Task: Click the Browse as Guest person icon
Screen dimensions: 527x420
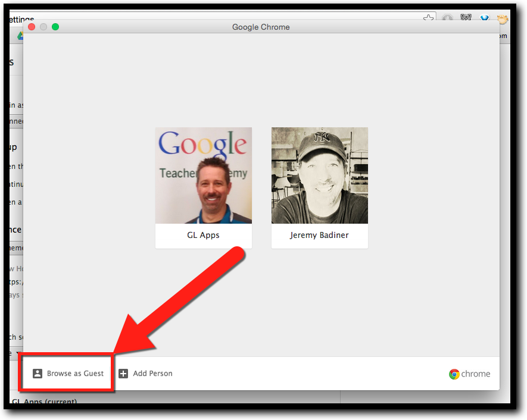Action: coord(38,374)
